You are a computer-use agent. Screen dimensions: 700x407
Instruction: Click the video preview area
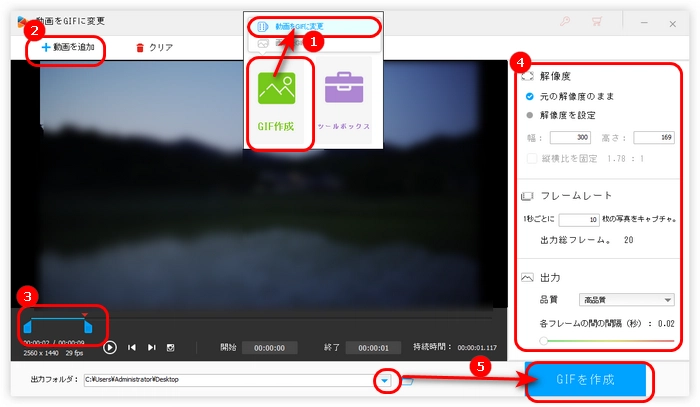pyautogui.click(x=259, y=183)
